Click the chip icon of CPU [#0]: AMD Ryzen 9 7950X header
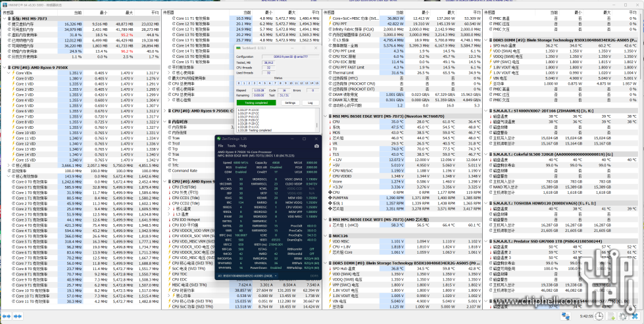Screen dimensions: 644x324 point(9,67)
